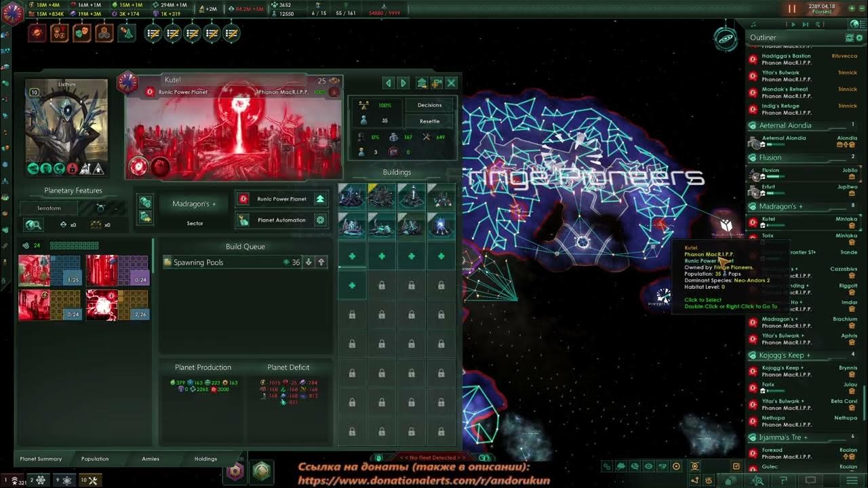The height and width of the screenshot is (488, 868).
Task: Click the second dark red planet modifier
Action: point(160,165)
